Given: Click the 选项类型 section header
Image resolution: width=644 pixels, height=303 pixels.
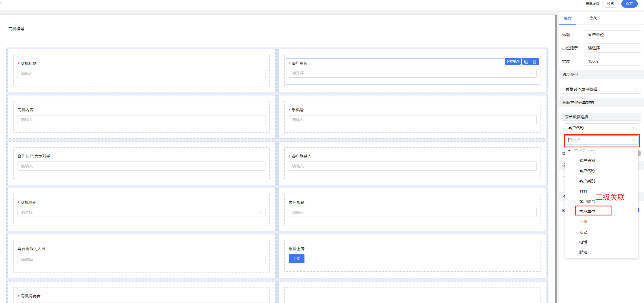Looking at the screenshot, I should pos(601,75).
